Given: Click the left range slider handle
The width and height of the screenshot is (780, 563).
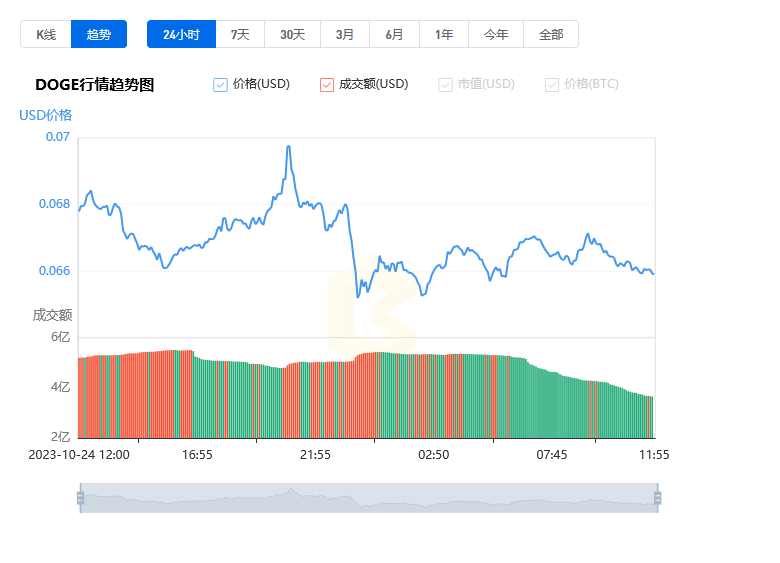Looking at the screenshot, I should pos(80,498).
